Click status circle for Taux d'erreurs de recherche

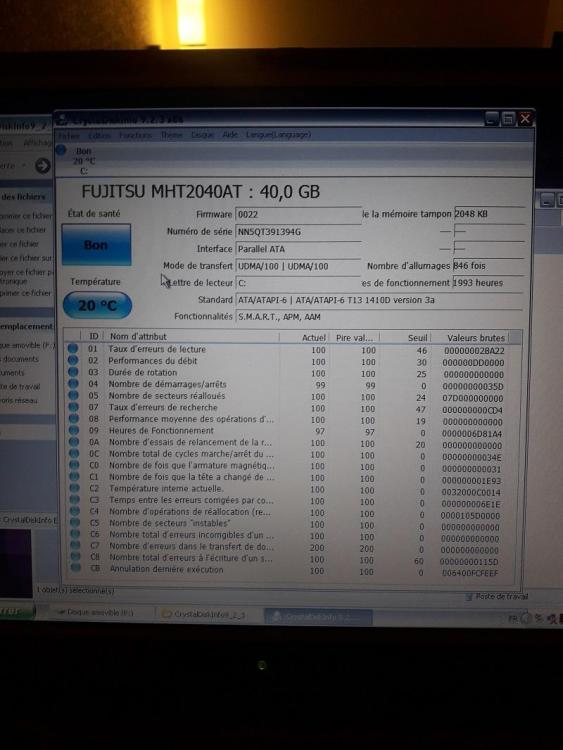click(x=73, y=407)
